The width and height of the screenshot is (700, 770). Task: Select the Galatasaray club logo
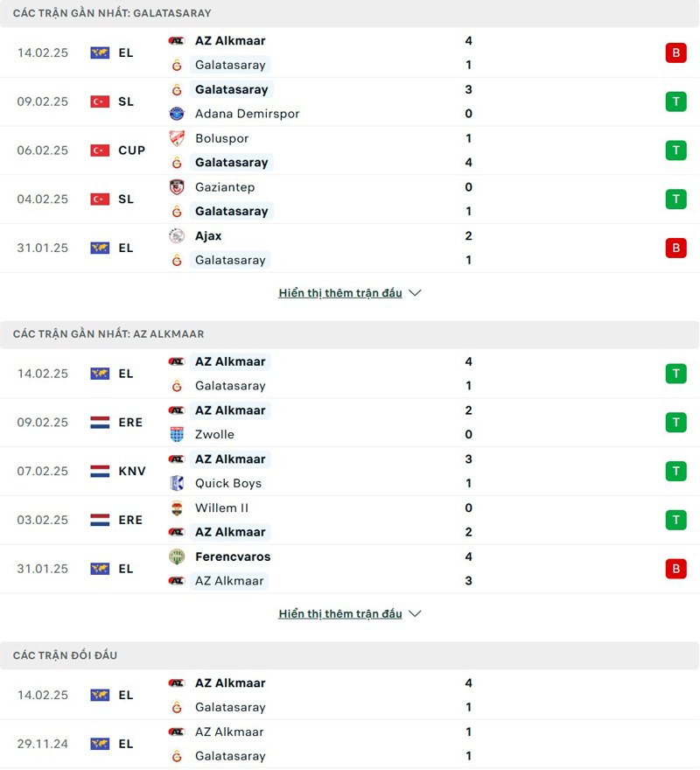178,65
